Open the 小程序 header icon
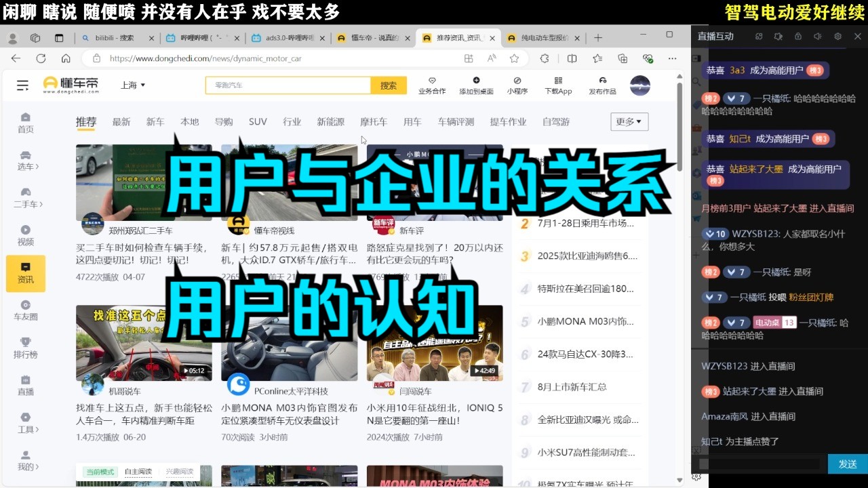Viewport: 868px width, 488px height. point(517,85)
